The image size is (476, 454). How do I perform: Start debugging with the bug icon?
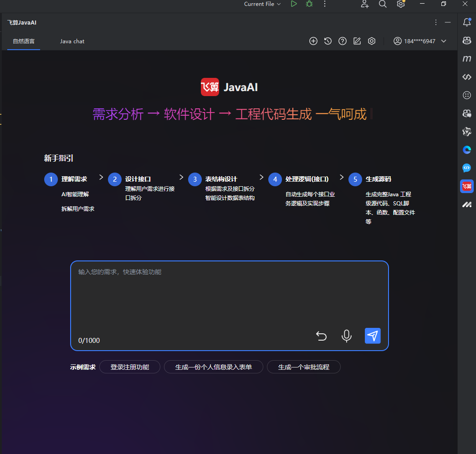[x=309, y=4]
